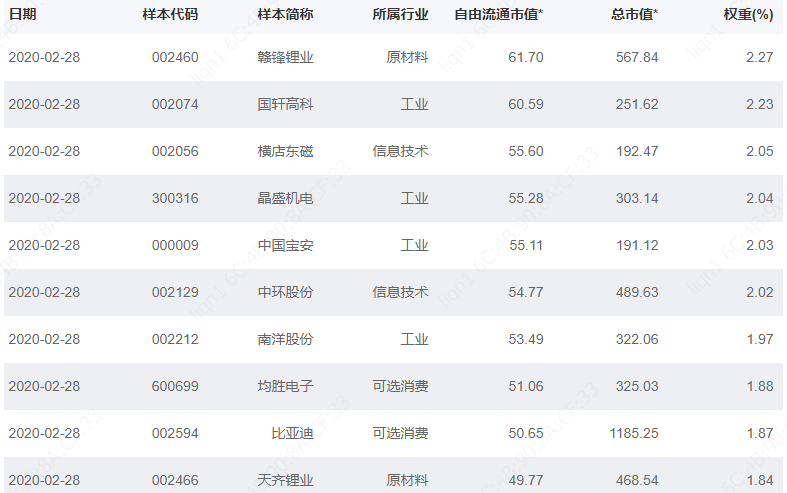Image resolution: width=787 pixels, height=493 pixels.
Task: Click stock code 000009
Action: [x=175, y=245]
